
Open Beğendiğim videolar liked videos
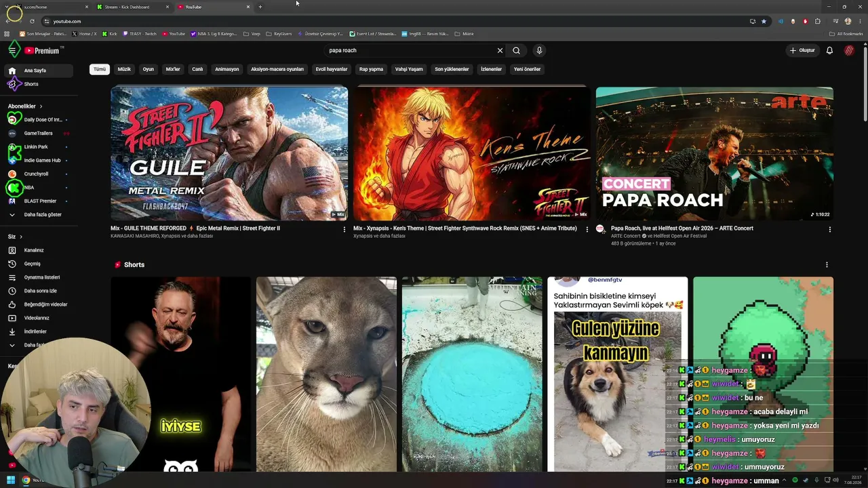(37, 304)
